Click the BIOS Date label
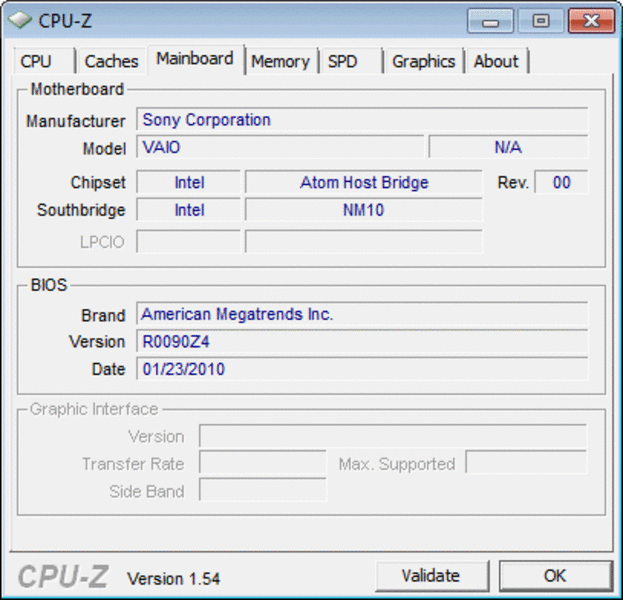 (108, 369)
